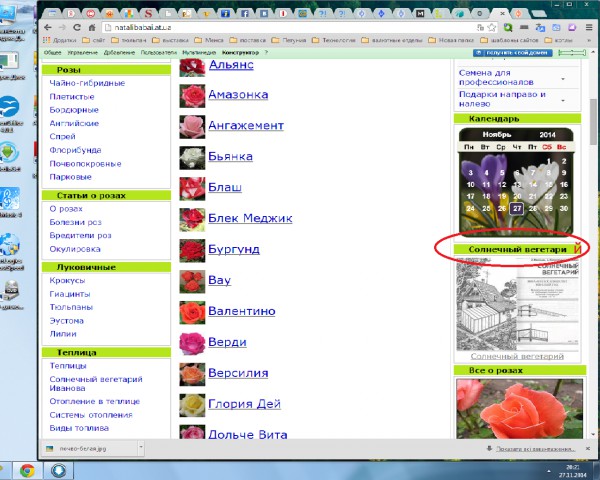Screen dimensions: 600x480
Task: Open 'Отопление в теплице' link
Action: pyautogui.click(x=95, y=401)
